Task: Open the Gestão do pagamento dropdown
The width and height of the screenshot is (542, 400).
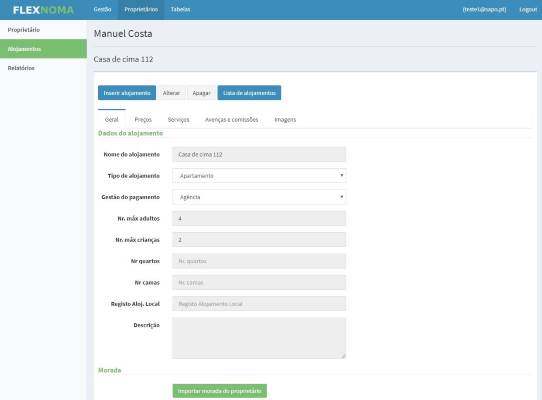Action: point(259,197)
